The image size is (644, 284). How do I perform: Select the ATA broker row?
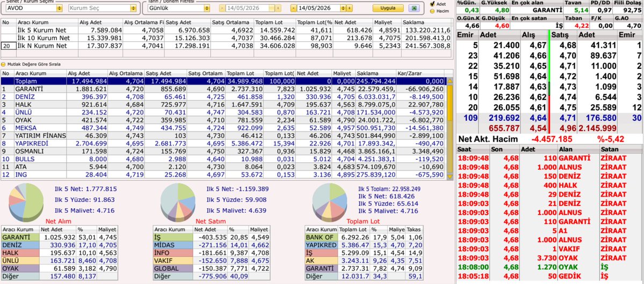coord(223,167)
